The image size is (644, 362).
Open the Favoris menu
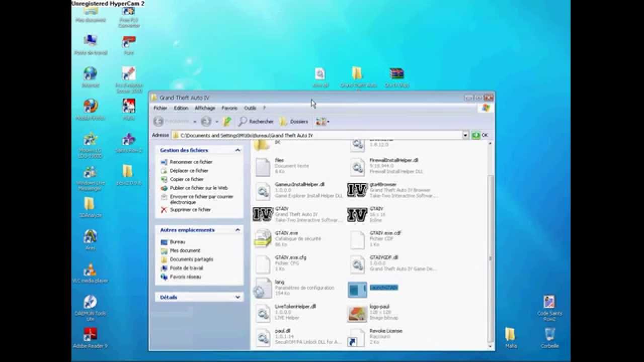pos(229,108)
